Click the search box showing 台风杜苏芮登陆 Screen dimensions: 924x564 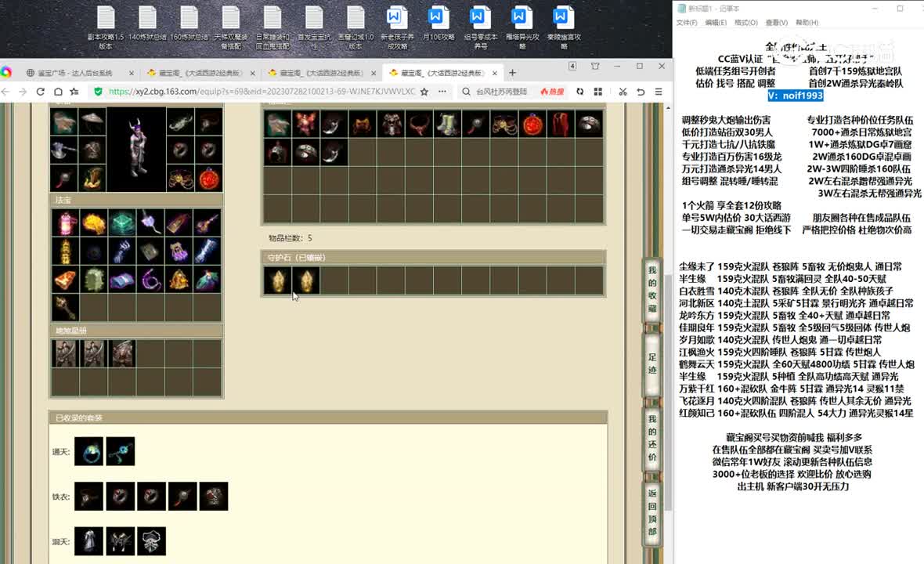(501, 92)
